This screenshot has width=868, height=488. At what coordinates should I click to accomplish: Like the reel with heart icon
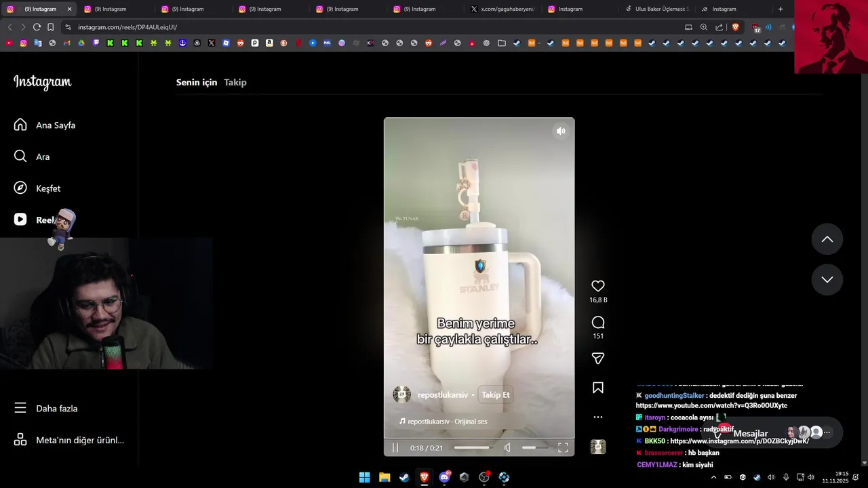click(598, 286)
